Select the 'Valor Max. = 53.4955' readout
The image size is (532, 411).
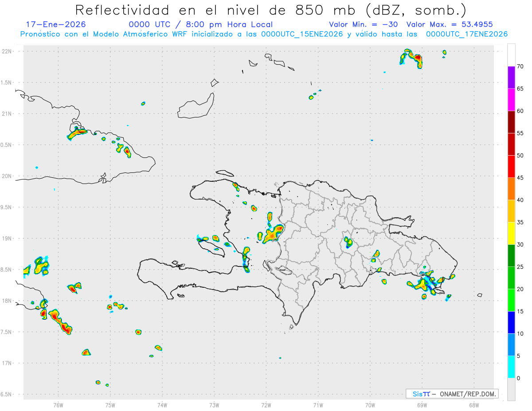450,24
